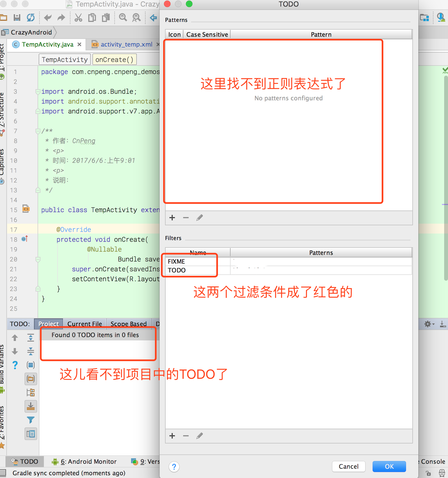Image resolution: width=448 pixels, height=478 pixels.
Task: Select the Current File tab in TODO panel
Action: tap(84, 324)
